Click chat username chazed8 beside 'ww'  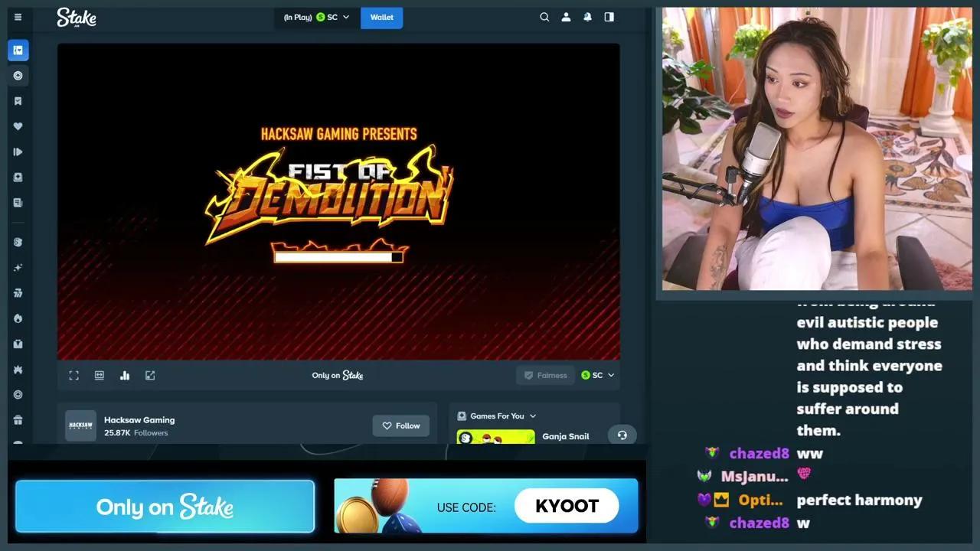coord(759,453)
